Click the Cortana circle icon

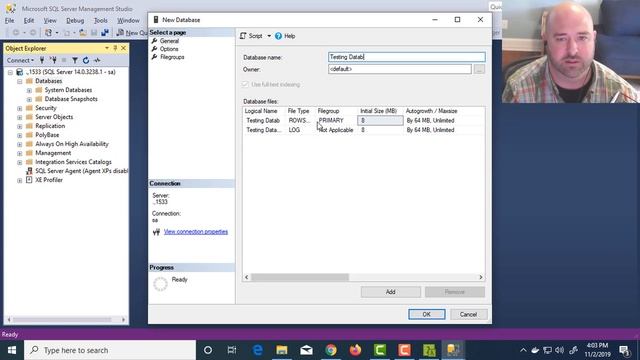[208, 350]
